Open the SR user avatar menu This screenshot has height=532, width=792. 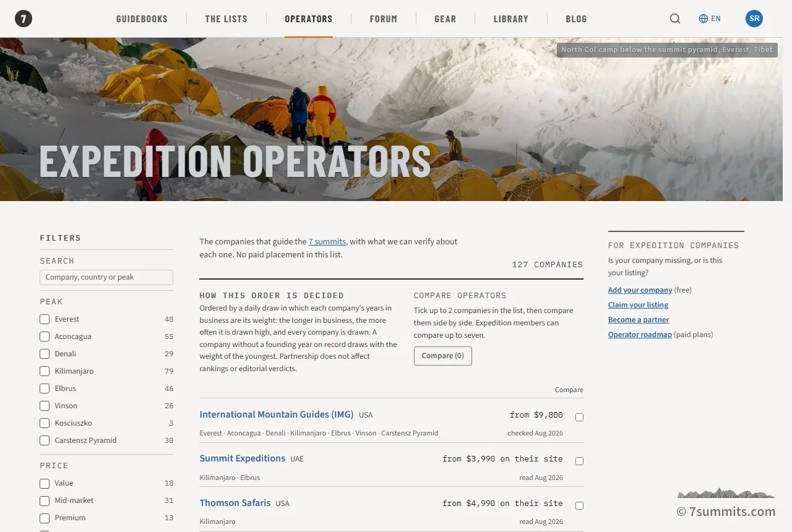tap(754, 19)
